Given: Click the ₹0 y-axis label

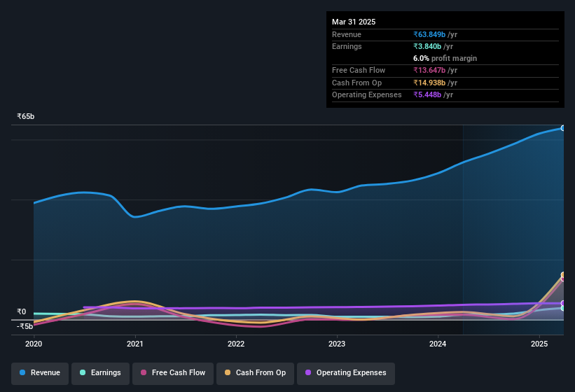Looking at the screenshot, I should coord(21,311).
